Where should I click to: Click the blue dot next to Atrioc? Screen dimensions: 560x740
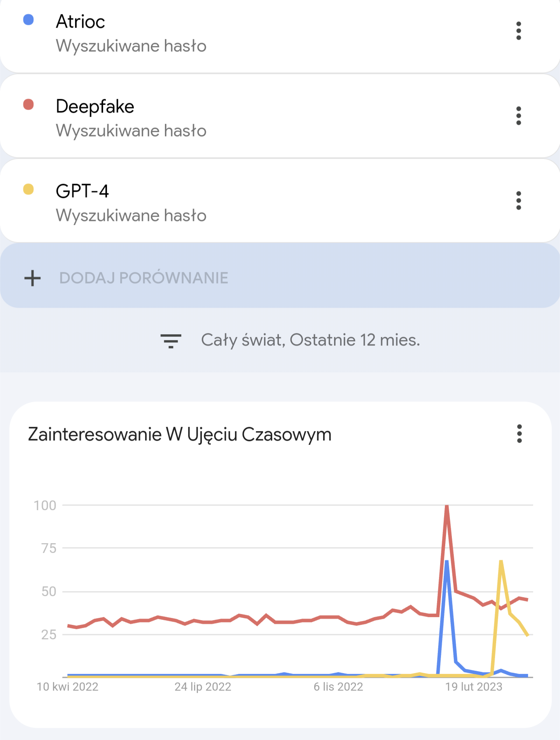click(28, 20)
